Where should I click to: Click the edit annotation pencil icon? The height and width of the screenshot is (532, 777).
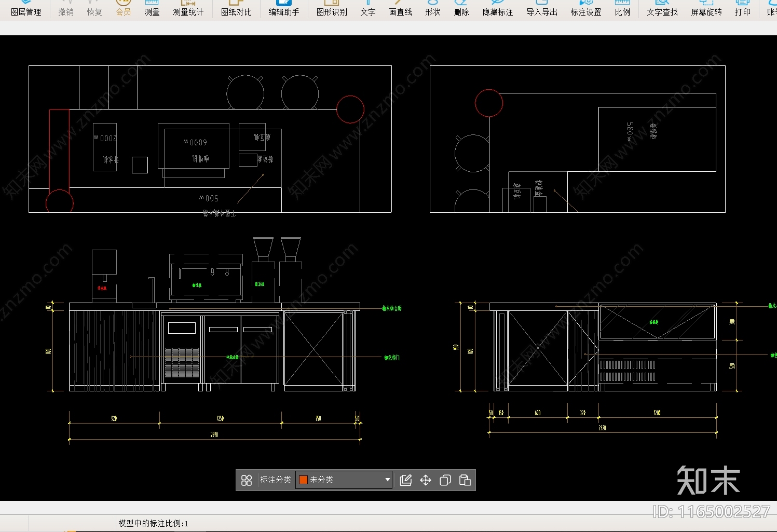coord(406,480)
